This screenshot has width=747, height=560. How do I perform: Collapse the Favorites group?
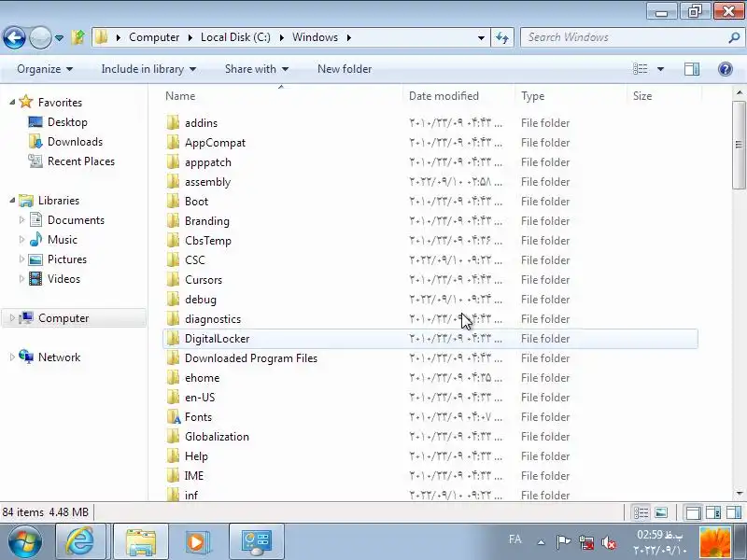click(12, 102)
